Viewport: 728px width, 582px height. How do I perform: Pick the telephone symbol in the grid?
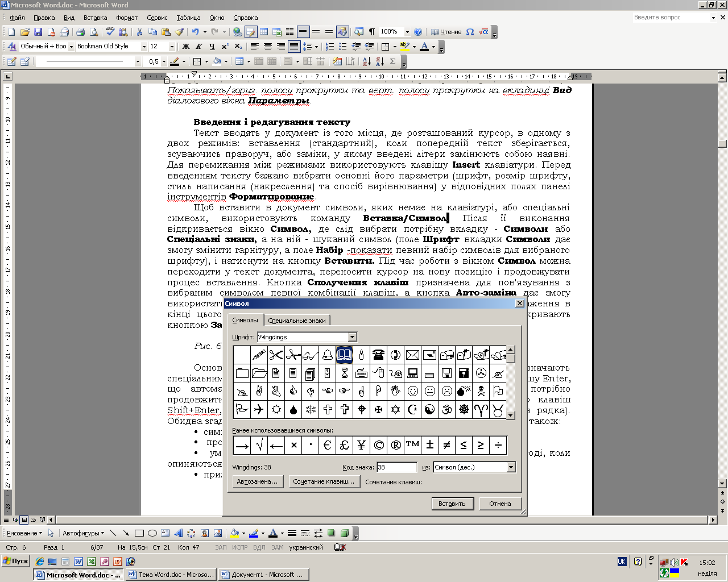pyautogui.click(x=378, y=355)
